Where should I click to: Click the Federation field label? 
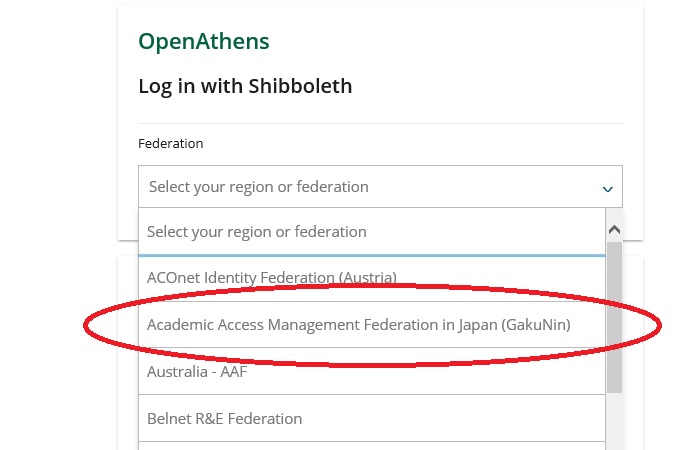(170, 143)
